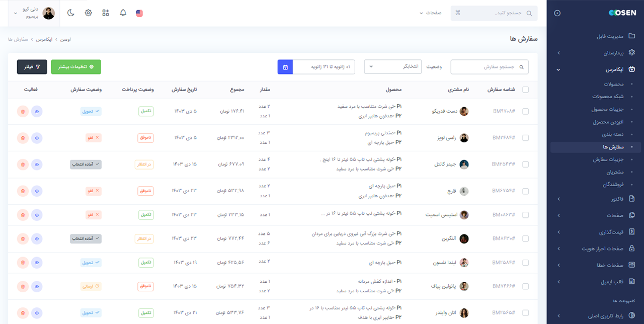View details of order BM9708 with the eye icon
The image size is (644, 324).
click(x=36, y=111)
